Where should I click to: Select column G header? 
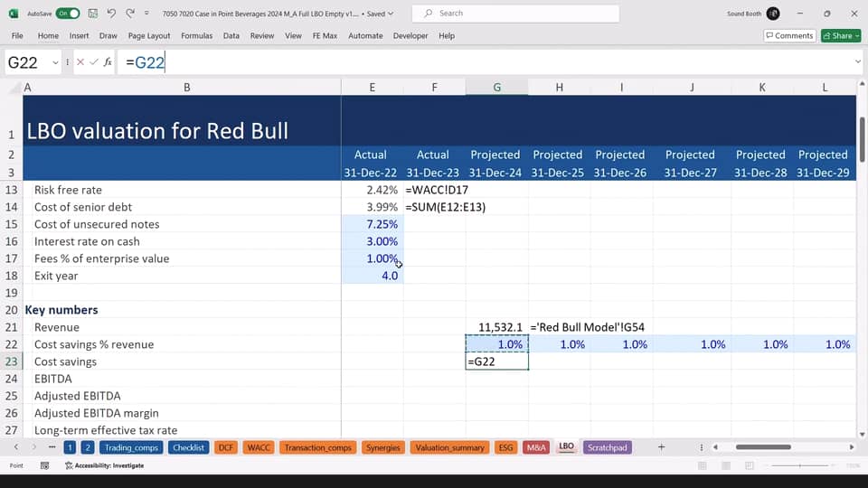[x=496, y=88]
